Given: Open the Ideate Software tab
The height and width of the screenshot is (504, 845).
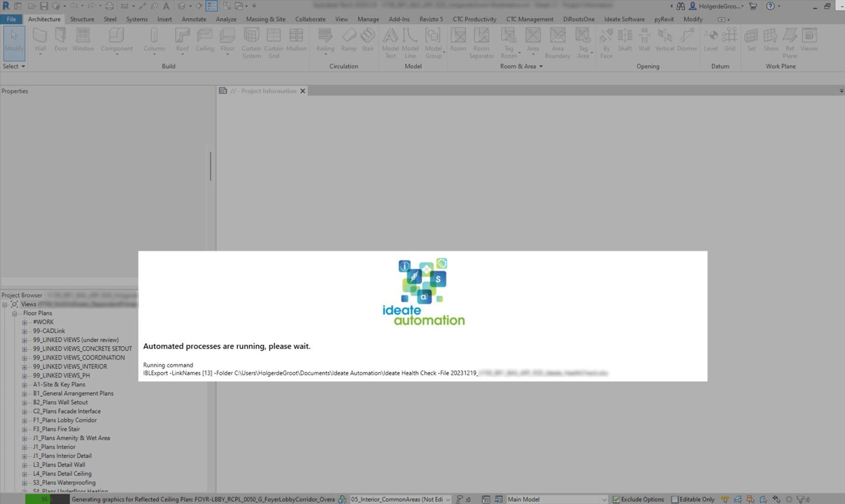Looking at the screenshot, I should pos(624,19).
